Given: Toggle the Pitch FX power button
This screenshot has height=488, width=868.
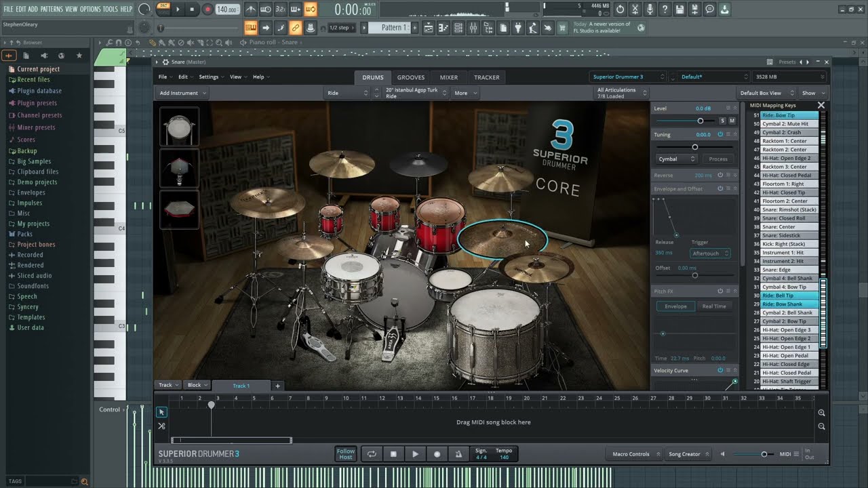Looking at the screenshot, I should coord(720,291).
